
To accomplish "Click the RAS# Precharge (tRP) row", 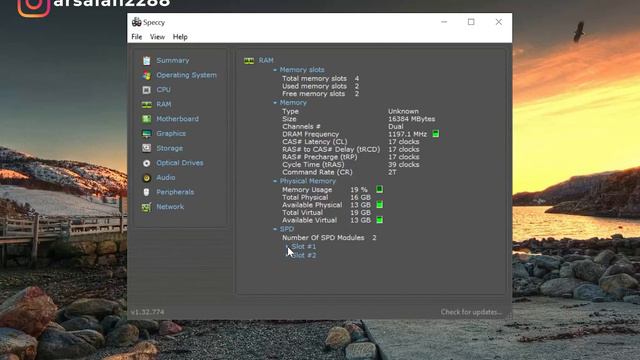I will click(351, 157).
